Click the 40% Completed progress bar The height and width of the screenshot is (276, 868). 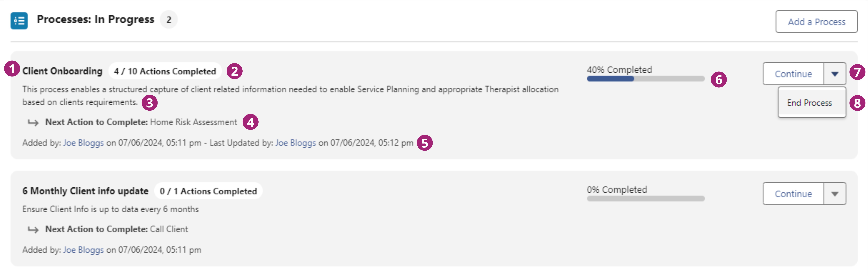coord(645,79)
